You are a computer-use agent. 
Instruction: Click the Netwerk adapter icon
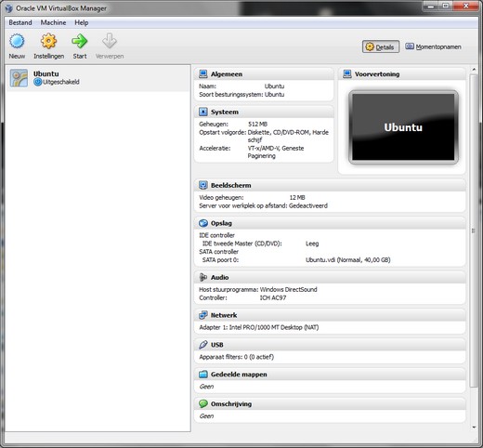pyautogui.click(x=203, y=315)
